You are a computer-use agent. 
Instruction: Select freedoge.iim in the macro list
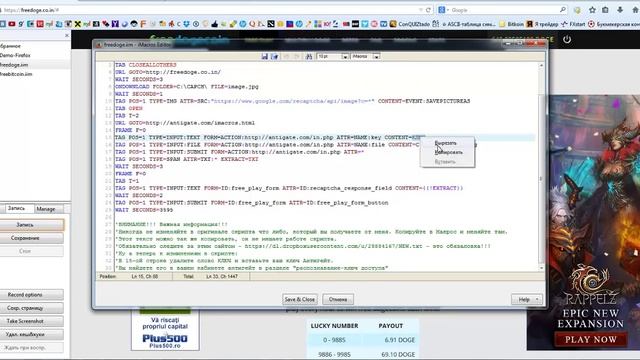[x=35, y=65]
